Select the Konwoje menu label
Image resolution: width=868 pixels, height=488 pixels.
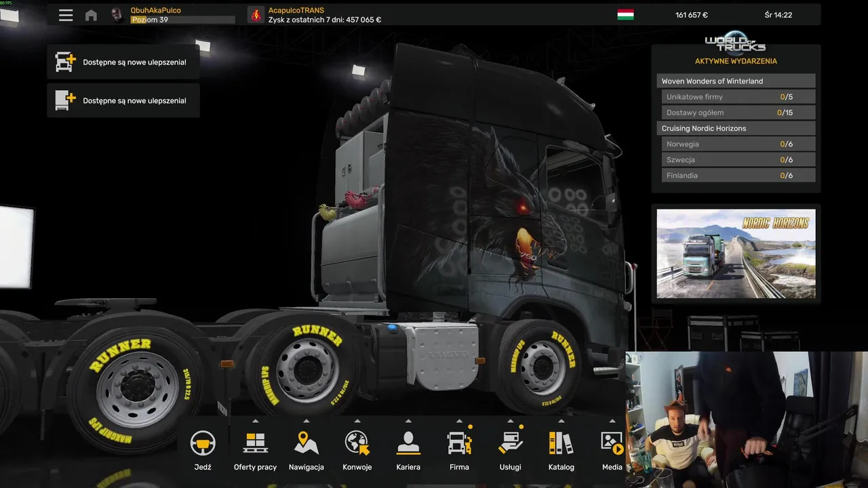pos(357,467)
